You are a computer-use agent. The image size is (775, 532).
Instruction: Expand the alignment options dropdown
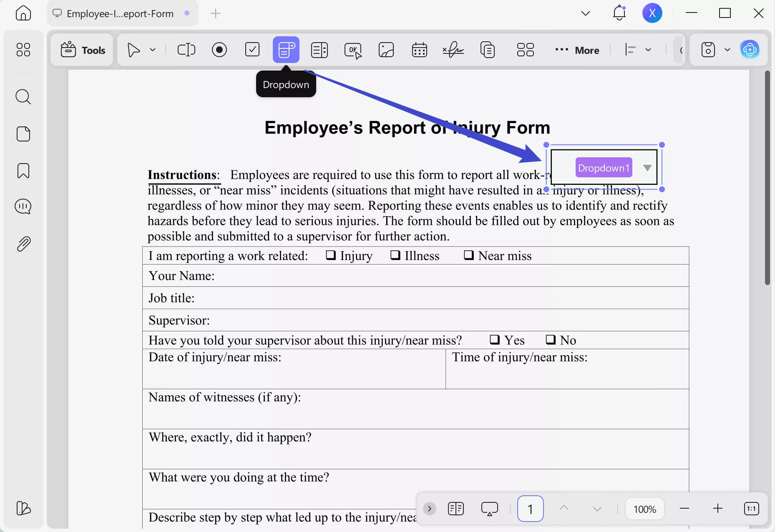coord(648,50)
